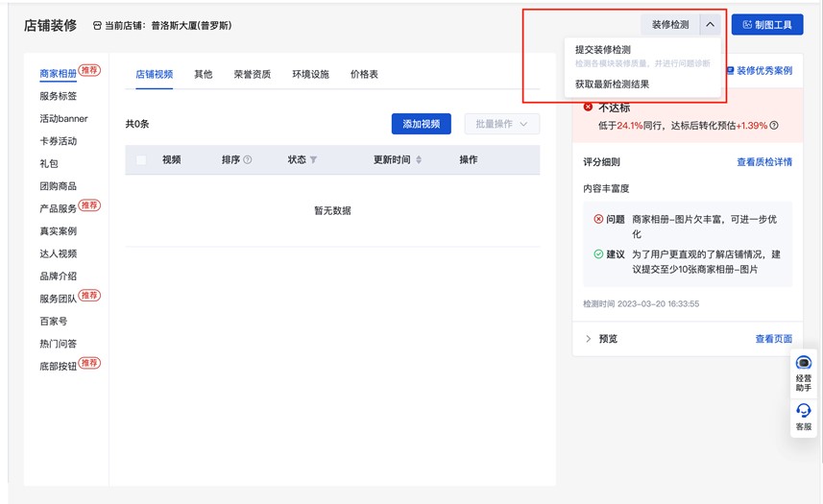Click the 添加视频 button

click(421, 124)
